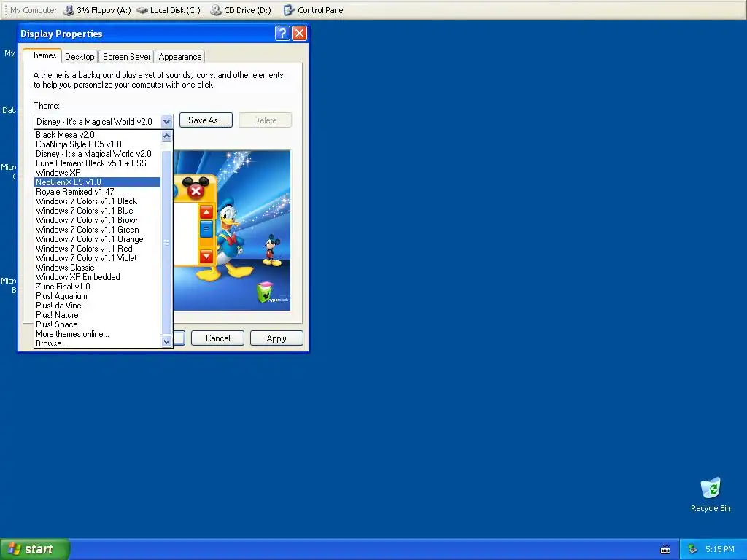Collapse the Theme combo box arrow
Screen dimensions: 747x560
click(166, 122)
